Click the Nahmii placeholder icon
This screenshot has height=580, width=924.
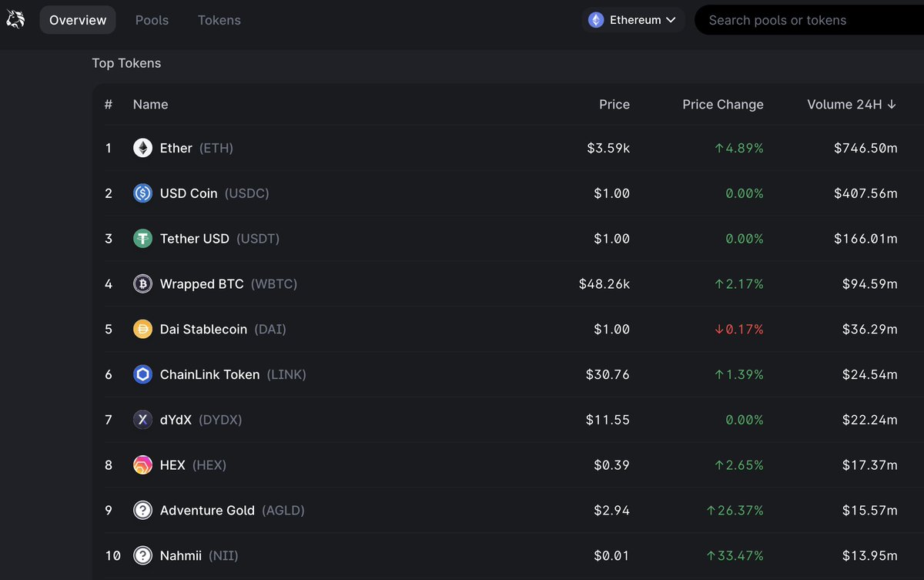[x=142, y=555]
